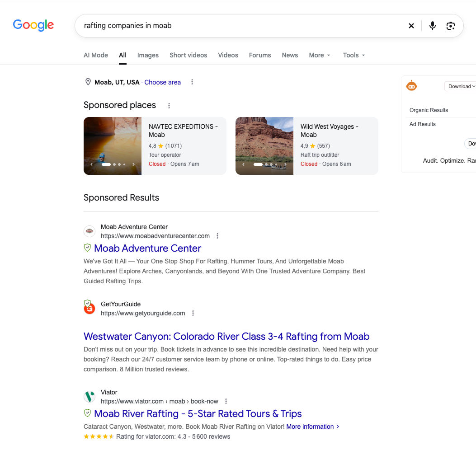Screen dimensions: 476x450
Task: Open the Forums tab
Action: 260,55
